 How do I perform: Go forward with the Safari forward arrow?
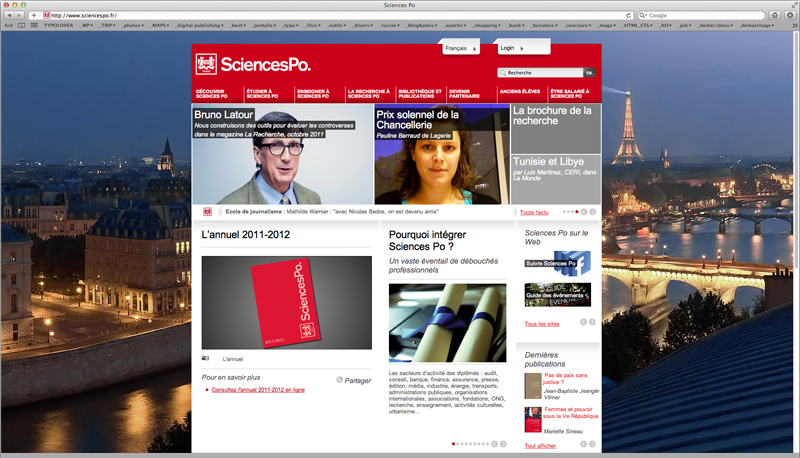click(x=19, y=15)
